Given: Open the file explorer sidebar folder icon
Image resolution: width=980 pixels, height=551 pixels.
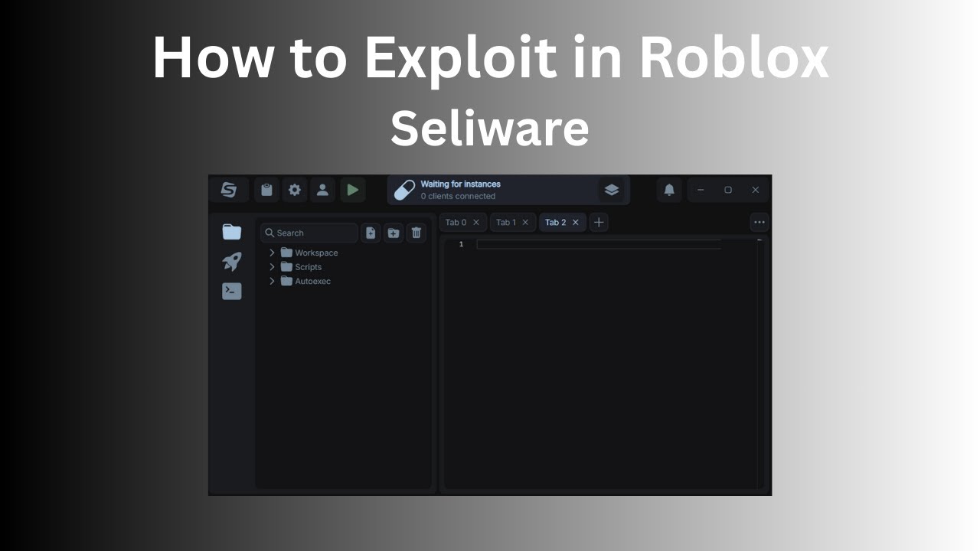Looking at the screenshot, I should click(232, 232).
